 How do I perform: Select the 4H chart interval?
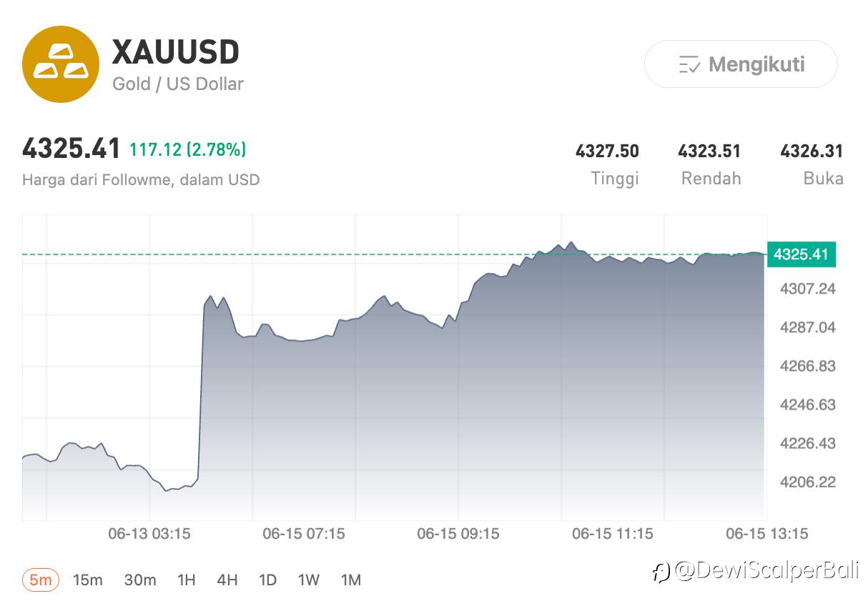tap(227, 580)
